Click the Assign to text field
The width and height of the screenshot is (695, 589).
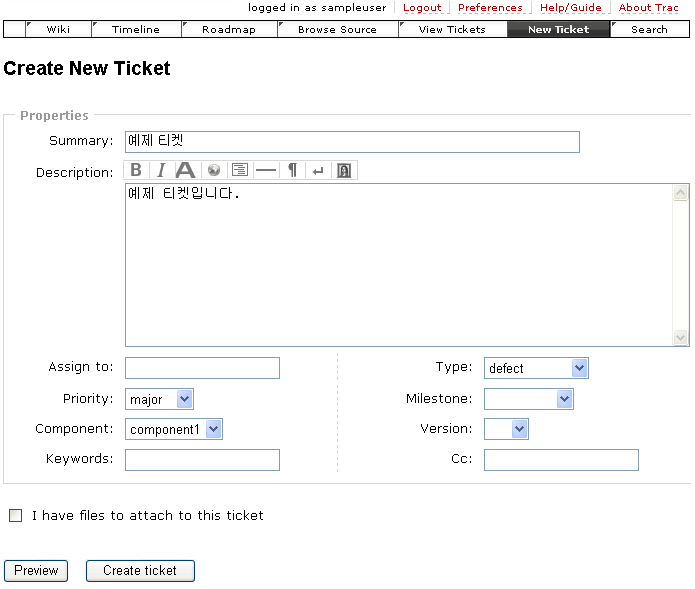[x=202, y=368]
